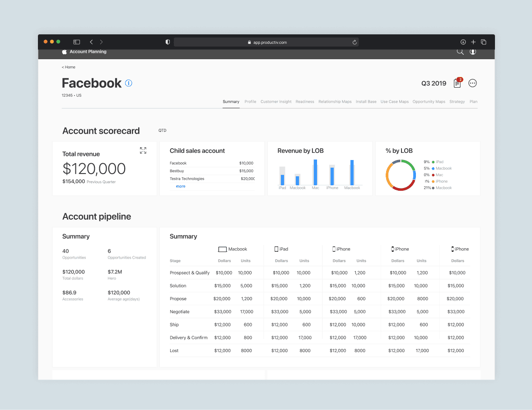The width and height of the screenshot is (532, 410).
Task: Select the Delivery & Confirm stage row
Action: (x=320, y=337)
